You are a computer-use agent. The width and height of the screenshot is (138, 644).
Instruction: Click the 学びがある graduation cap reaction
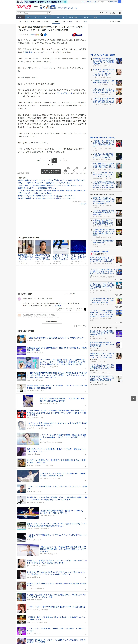click(66, 171)
